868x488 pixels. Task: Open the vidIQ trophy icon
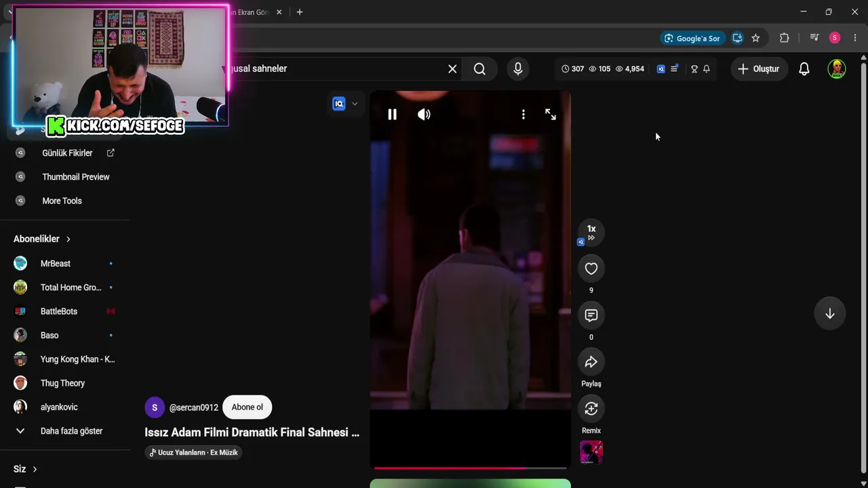pos(694,68)
